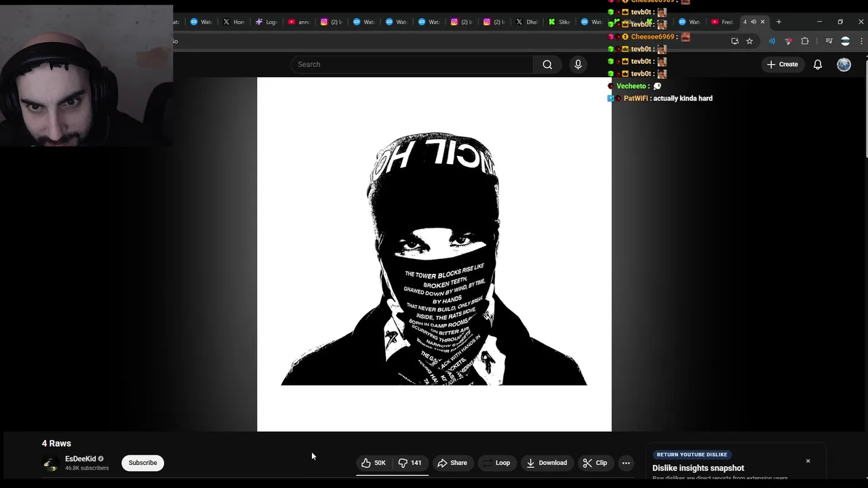868x488 pixels.
Task: Like the video showing 50K likes
Action: tap(374, 463)
